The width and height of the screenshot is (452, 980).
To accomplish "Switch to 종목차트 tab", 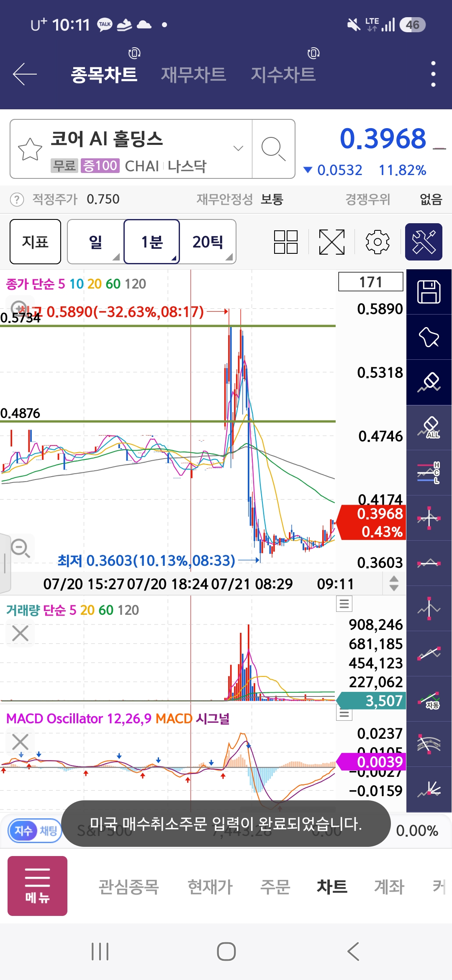I will [x=104, y=74].
